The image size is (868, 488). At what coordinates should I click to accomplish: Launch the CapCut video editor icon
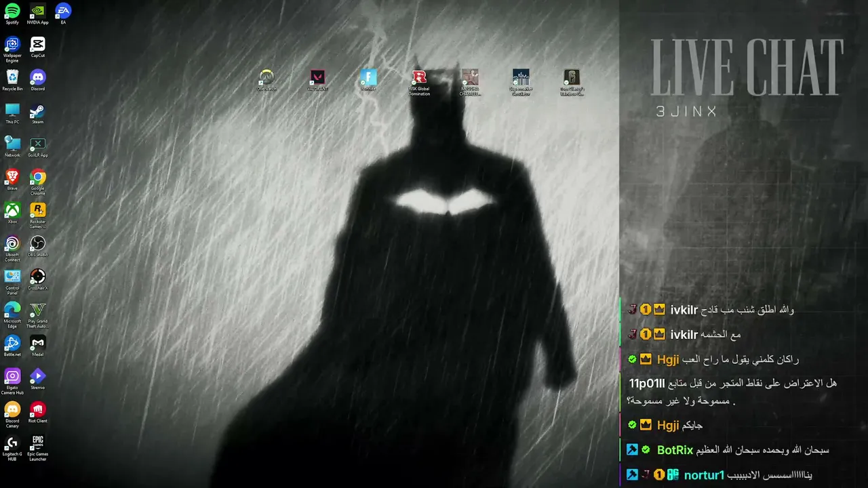click(x=38, y=47)
